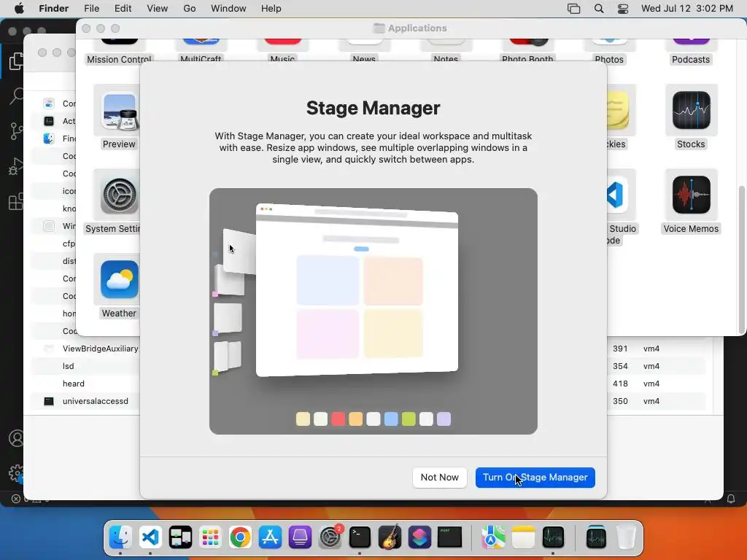Click the Turn On Stage Manager button
This screenshot has width=747, height=560.
535,477
